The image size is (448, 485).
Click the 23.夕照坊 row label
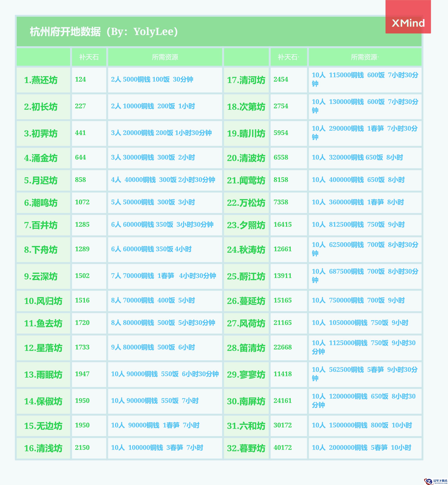coord(246,225)
